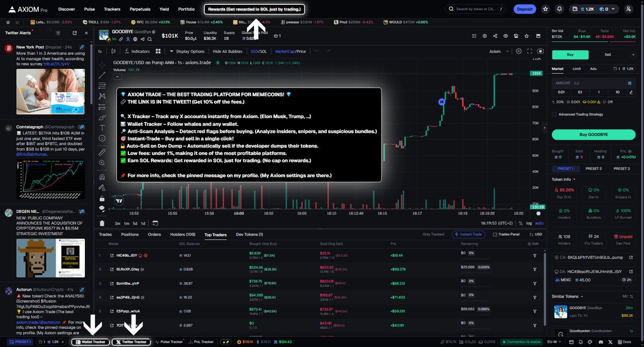
Task: Toggle log scale on chart
Action: click(529, 223)
